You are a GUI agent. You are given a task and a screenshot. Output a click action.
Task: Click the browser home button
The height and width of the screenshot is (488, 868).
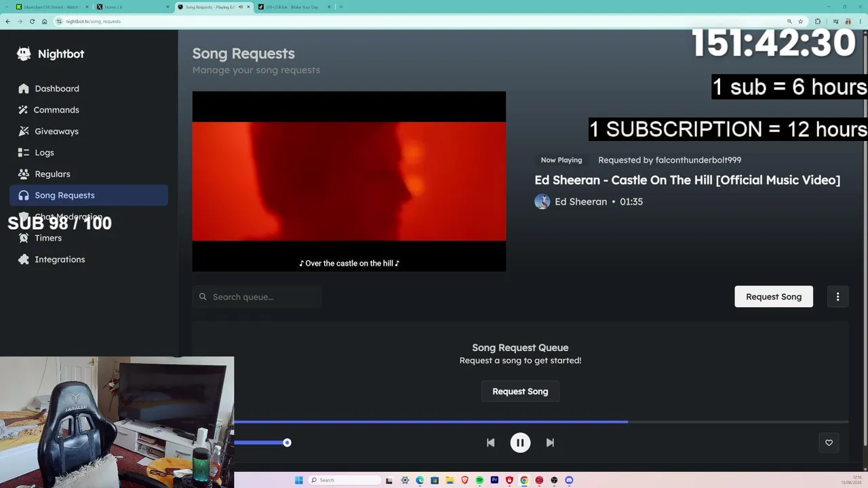click(x=44, y=21)
